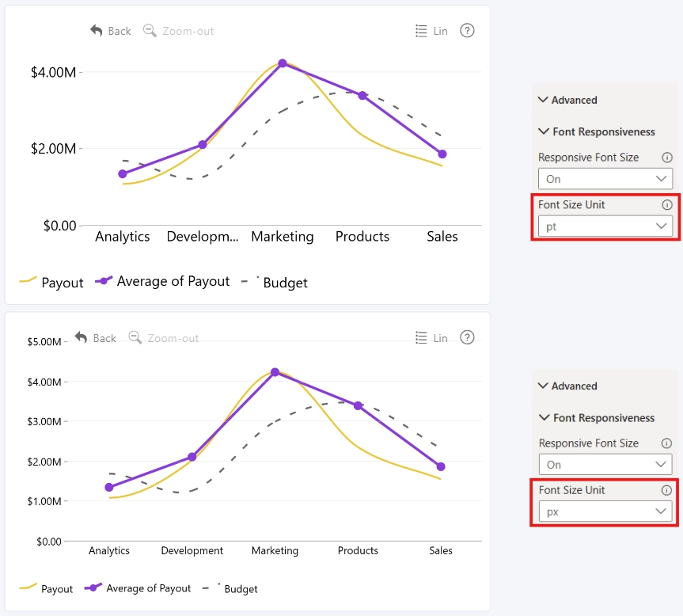Click info icon beside lower Font Size Unit
The height and width of the screenshot is (616, 683).
point(666,490)
